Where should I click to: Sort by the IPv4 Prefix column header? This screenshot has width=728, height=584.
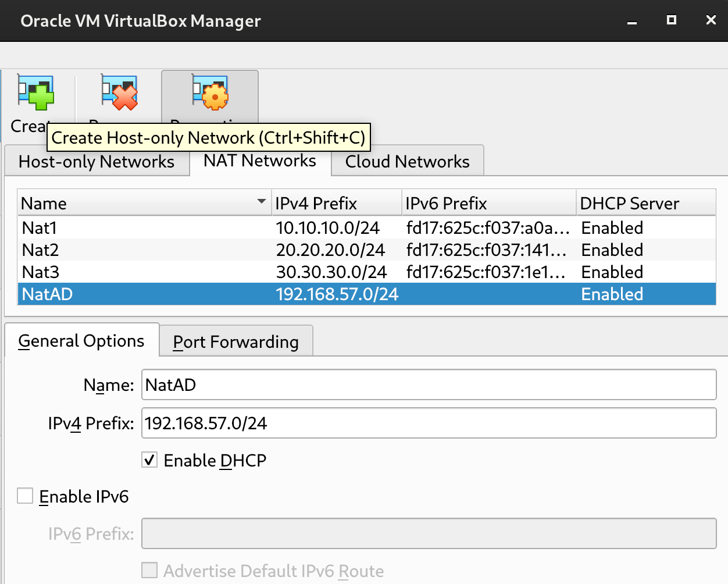pos(337,203)
